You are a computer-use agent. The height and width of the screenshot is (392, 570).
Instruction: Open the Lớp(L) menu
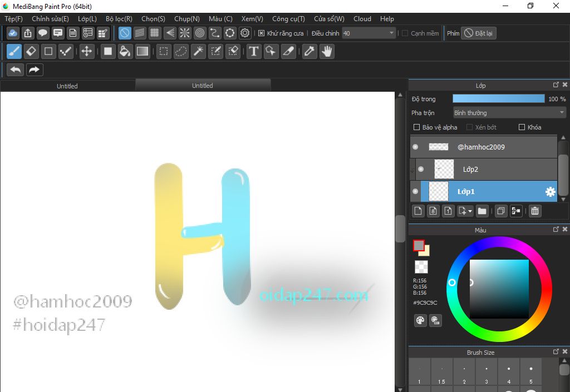click(x=87, y=19)
